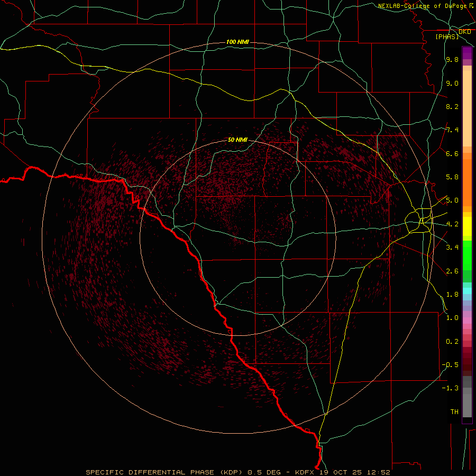This screenshot has width=476, height=476.
Task: Click the 5.0 value on the color scale
Action: coord(452,200)
